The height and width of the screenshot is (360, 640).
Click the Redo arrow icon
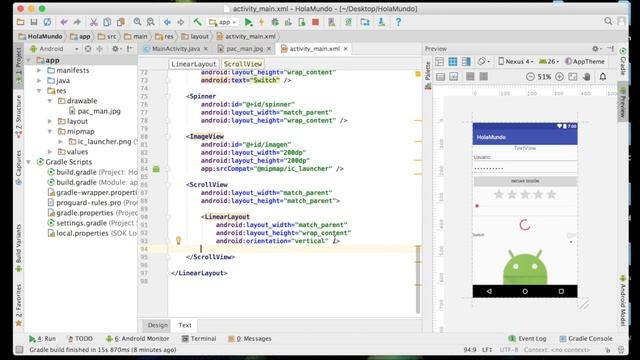click(x=77, y=22)
